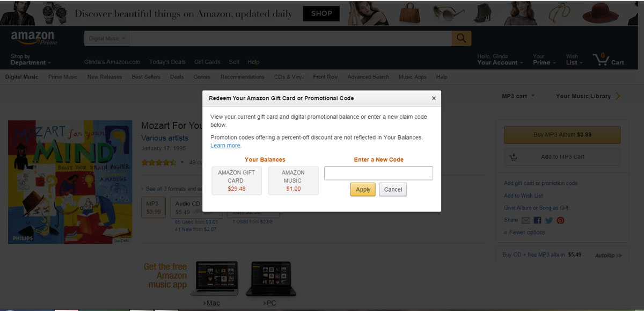Focus the Enter a New Code field

coord(378,173)
